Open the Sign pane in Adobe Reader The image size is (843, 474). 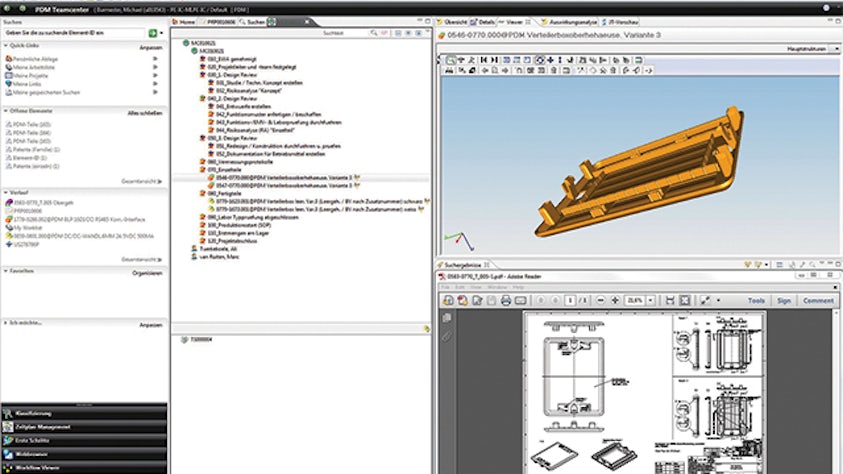(784, 301)
